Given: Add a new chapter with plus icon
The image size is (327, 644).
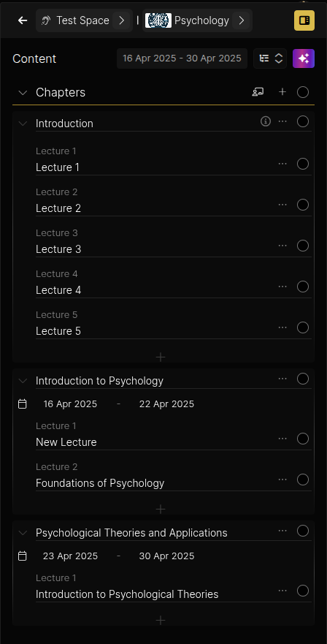Looking at the screenshot, I should [x=282, y=92].
